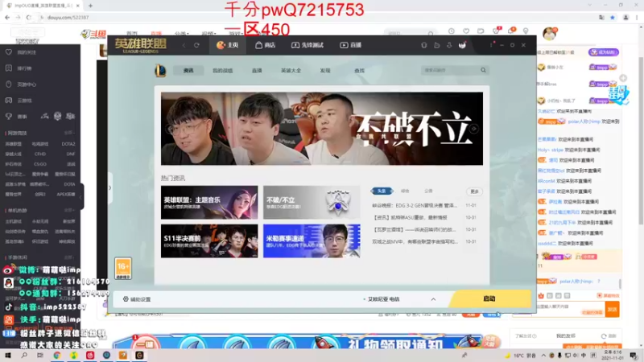Screen dimensions: 644x362
Task: Click the up chevron next to the server name
Action: (x=433, y=299)
